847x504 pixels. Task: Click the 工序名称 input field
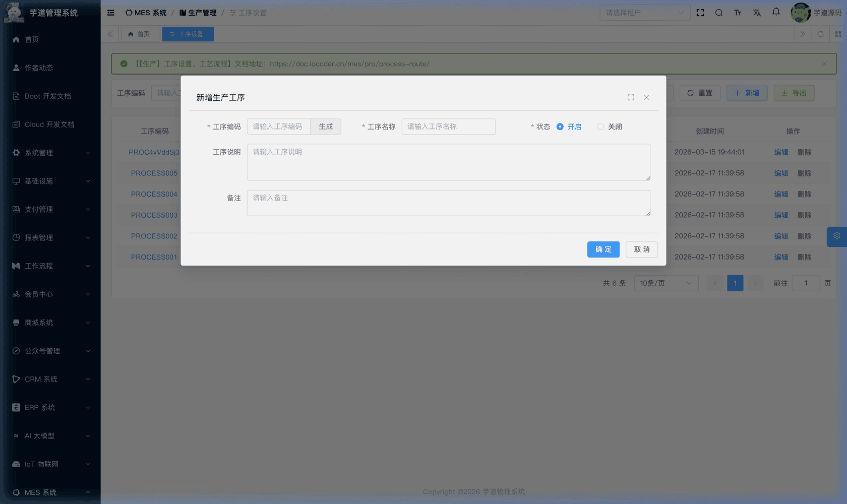coord(448,127)
